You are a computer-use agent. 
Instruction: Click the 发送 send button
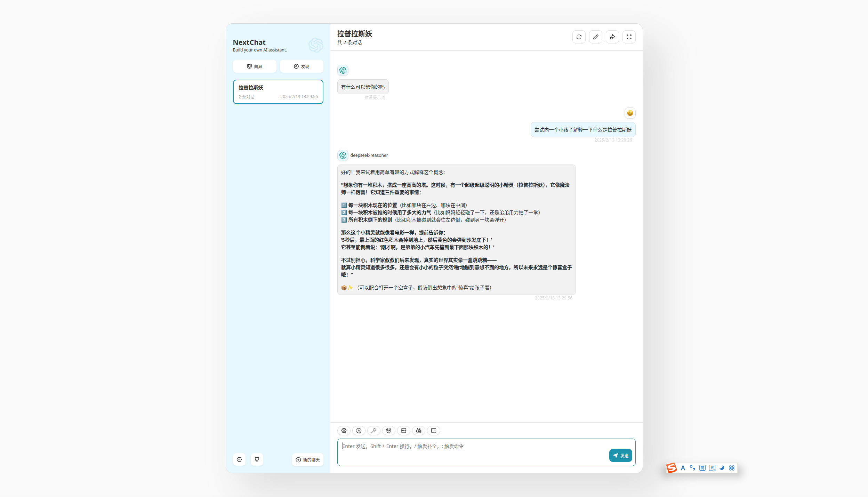click(x=620, y=456)
